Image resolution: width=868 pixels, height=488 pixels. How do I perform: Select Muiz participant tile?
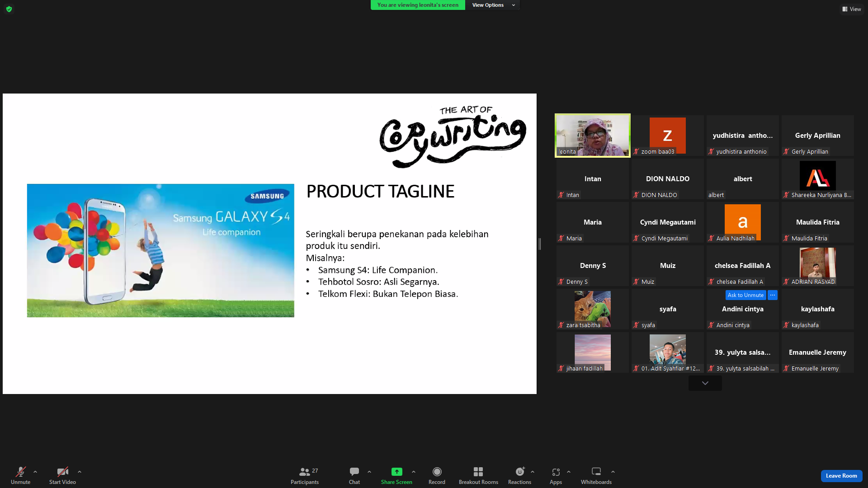tap(668, 266)
